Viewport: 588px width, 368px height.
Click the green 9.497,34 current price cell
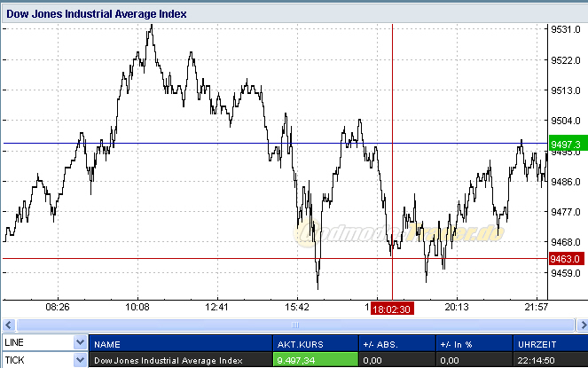click(x=316, y=361)
